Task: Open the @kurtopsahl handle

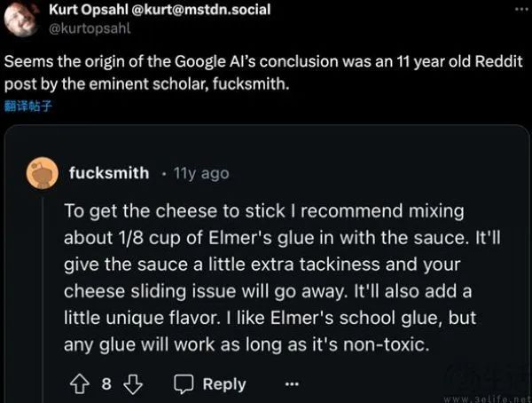Action: [90, 27]
